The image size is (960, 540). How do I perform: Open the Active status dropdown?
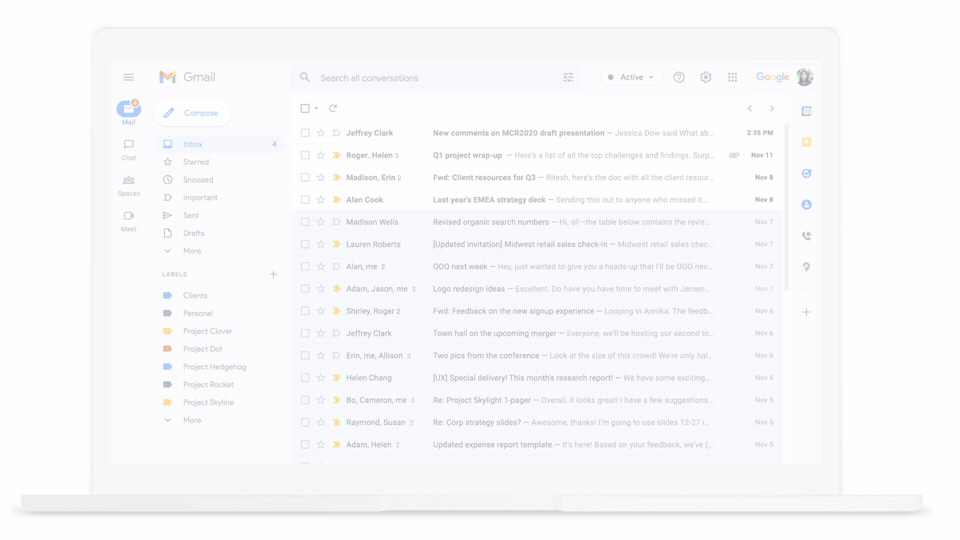pyautogui.click(x=631, y=77)
